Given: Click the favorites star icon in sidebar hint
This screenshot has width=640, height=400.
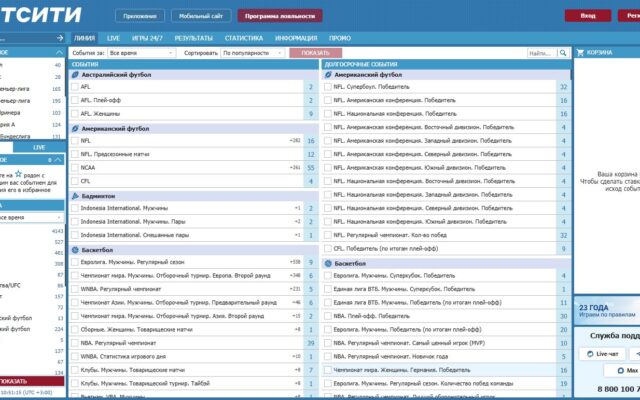Looking at the screenshot, I should pos(18,174).
